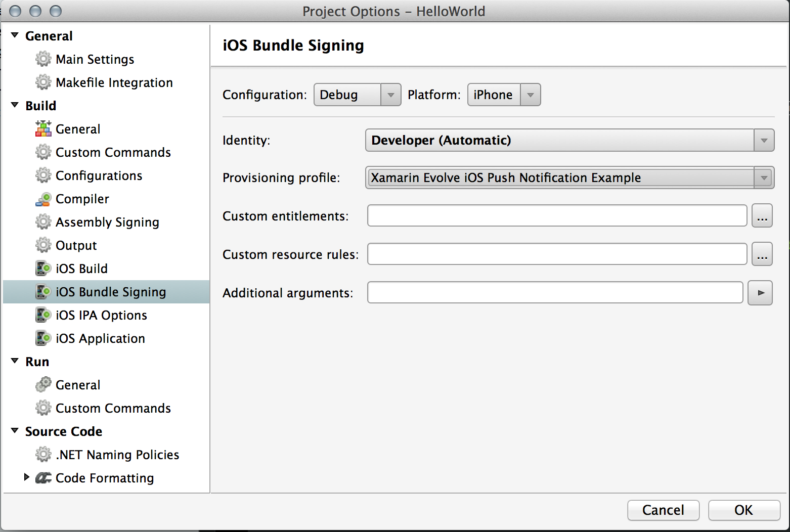
Task: Click the Compiler icon
Action: (x=43, y=199)
